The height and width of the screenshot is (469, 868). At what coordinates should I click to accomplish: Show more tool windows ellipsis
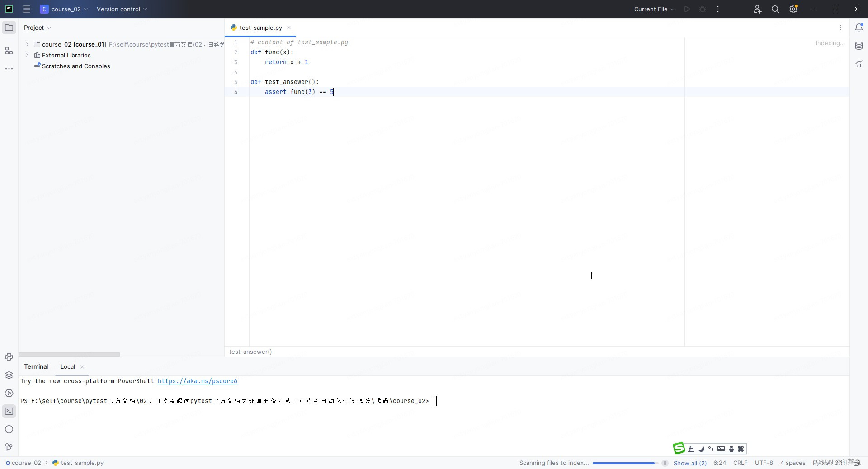(x=9, y=69)
